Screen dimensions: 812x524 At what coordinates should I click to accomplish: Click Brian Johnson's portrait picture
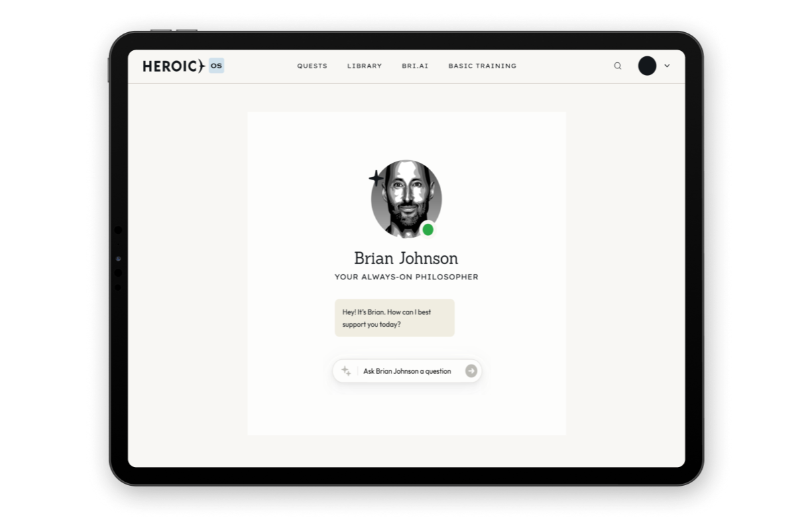[406, 198]
